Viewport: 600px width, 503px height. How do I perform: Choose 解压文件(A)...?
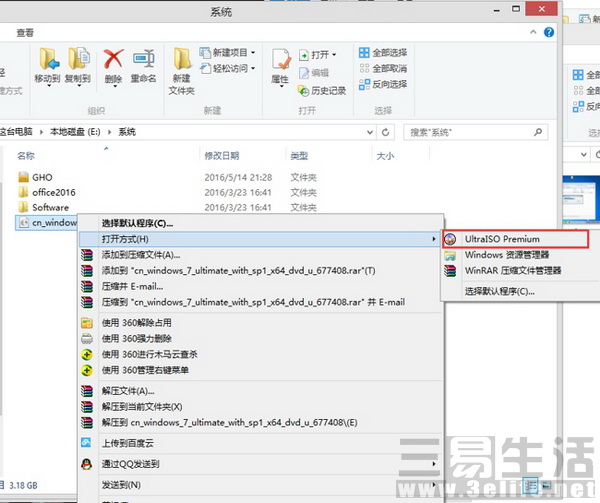click(260, 391)
